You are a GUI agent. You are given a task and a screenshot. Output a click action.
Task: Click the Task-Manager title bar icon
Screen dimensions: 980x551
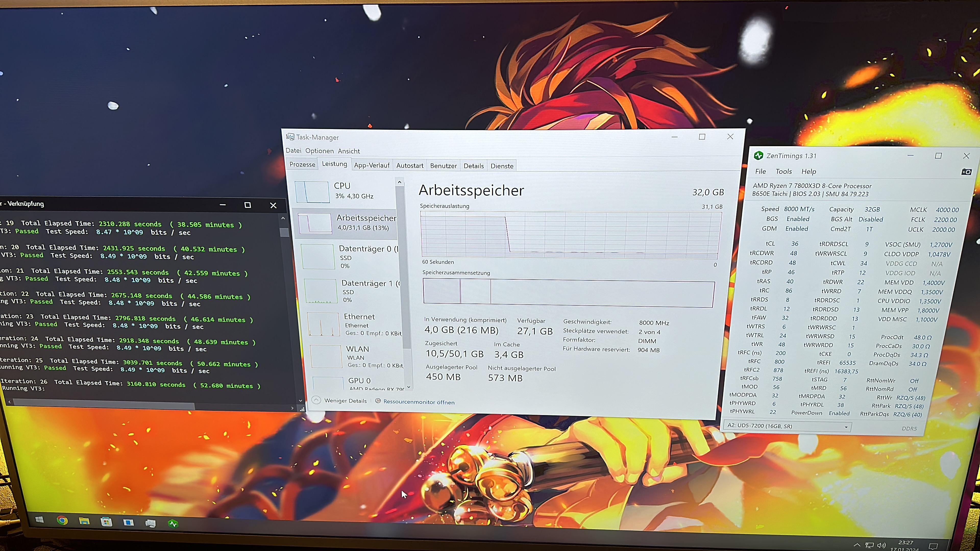pos(290,136)
